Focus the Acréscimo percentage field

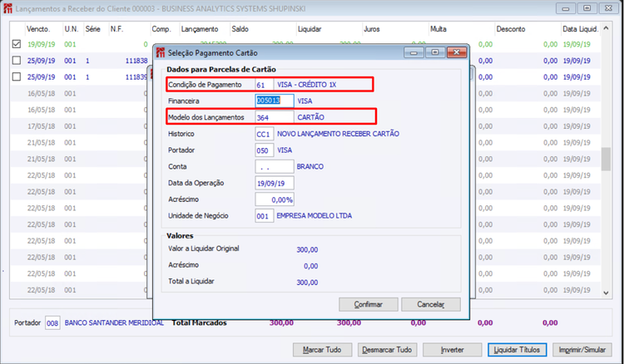[275, 199]
